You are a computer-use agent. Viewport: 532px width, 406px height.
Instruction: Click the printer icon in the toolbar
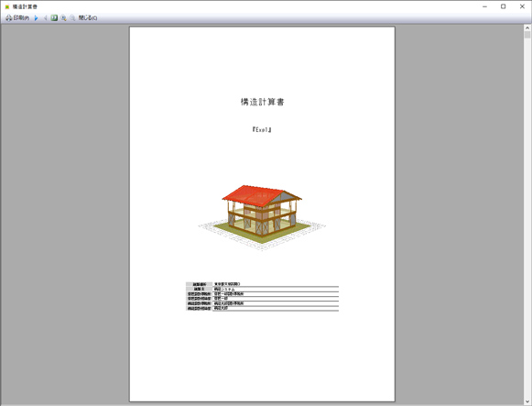pyautogui.click(x=8, y=18)
